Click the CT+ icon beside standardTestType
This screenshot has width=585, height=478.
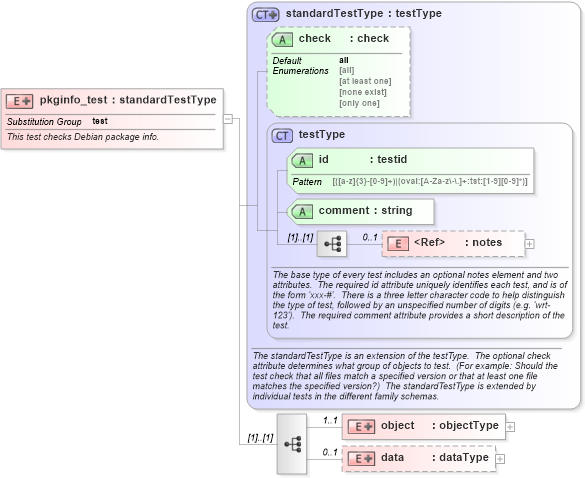point(265,15)
